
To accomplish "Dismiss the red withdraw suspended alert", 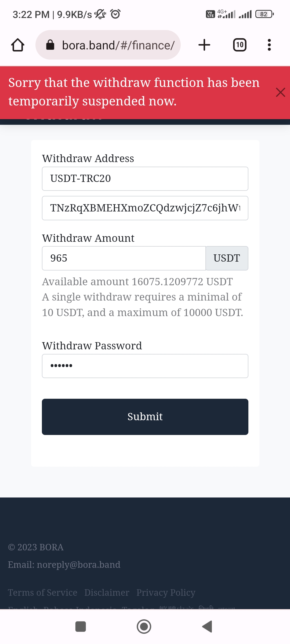I will (x=280, y=92).
